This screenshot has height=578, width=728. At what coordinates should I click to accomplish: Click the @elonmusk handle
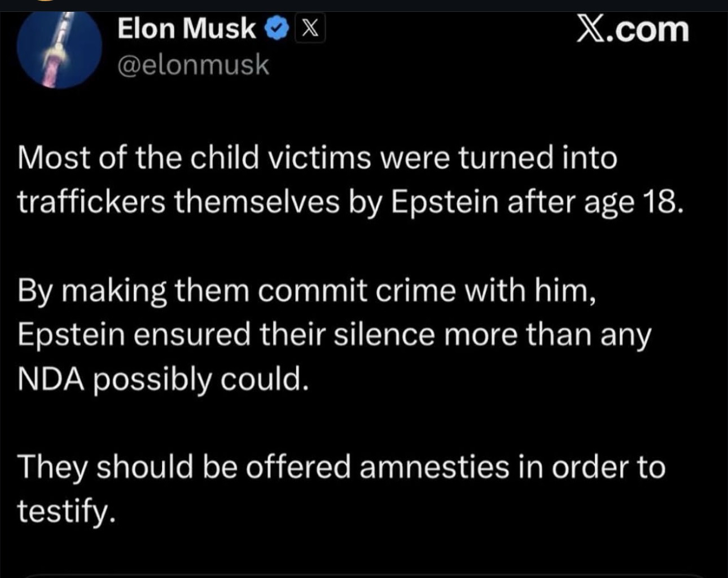[x=193, y=65]
